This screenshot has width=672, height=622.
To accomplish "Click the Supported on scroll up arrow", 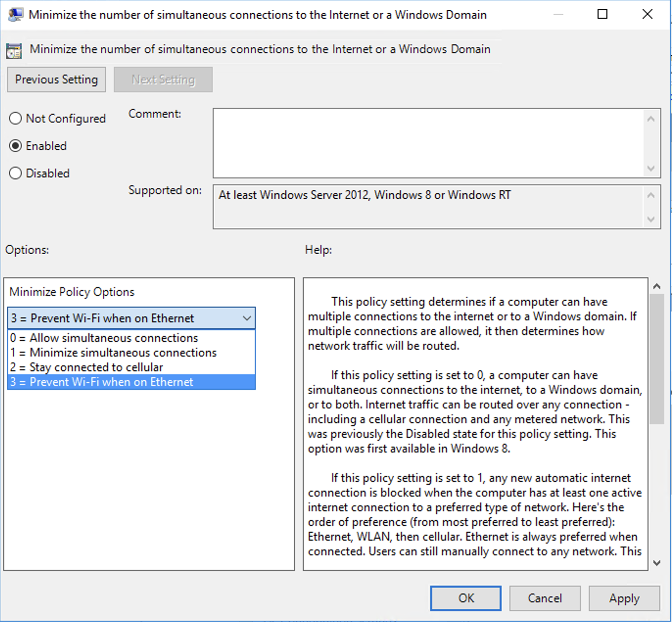I will 651,195.
